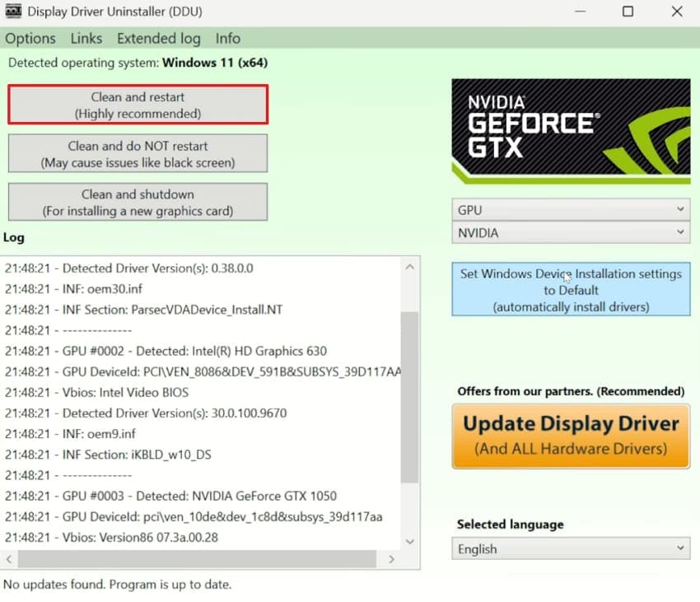Click Update Display Driver offer button
The height and width of the screenshot is (602, 700).
click(571, 436)
